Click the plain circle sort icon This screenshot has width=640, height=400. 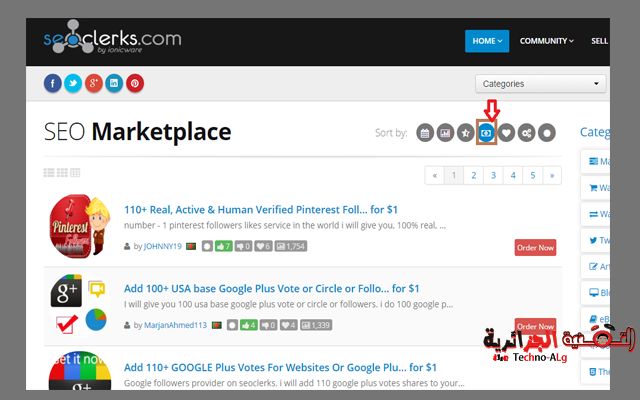tap(547, 133)
